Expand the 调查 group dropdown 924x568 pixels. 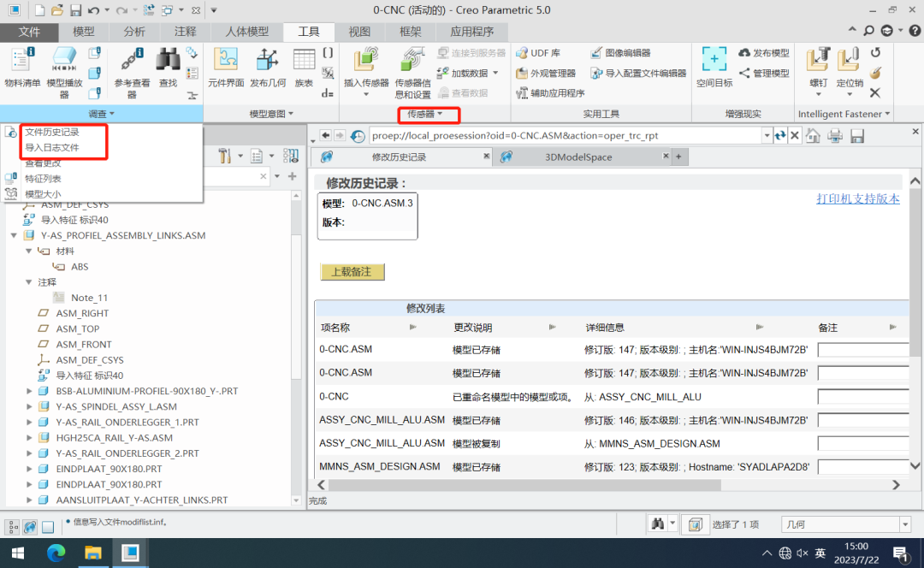(x=102, y=114)
